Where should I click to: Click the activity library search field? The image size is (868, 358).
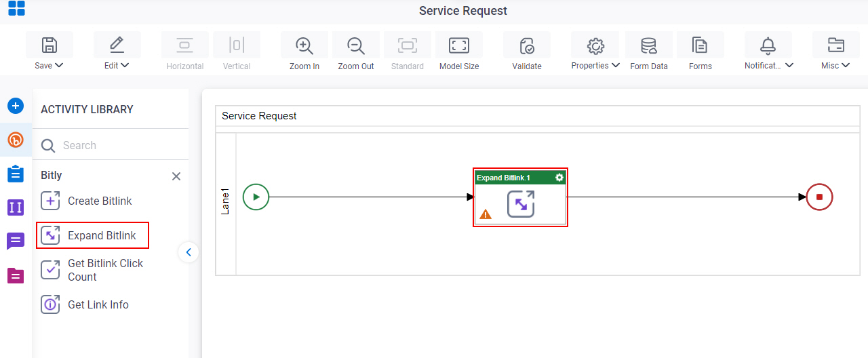tap(111, 145)
